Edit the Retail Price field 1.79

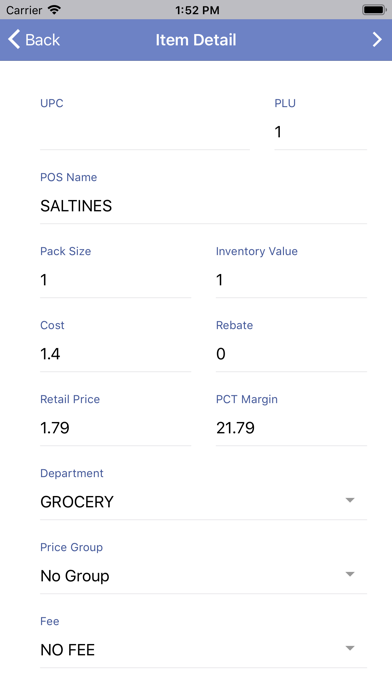click(115, 428)
